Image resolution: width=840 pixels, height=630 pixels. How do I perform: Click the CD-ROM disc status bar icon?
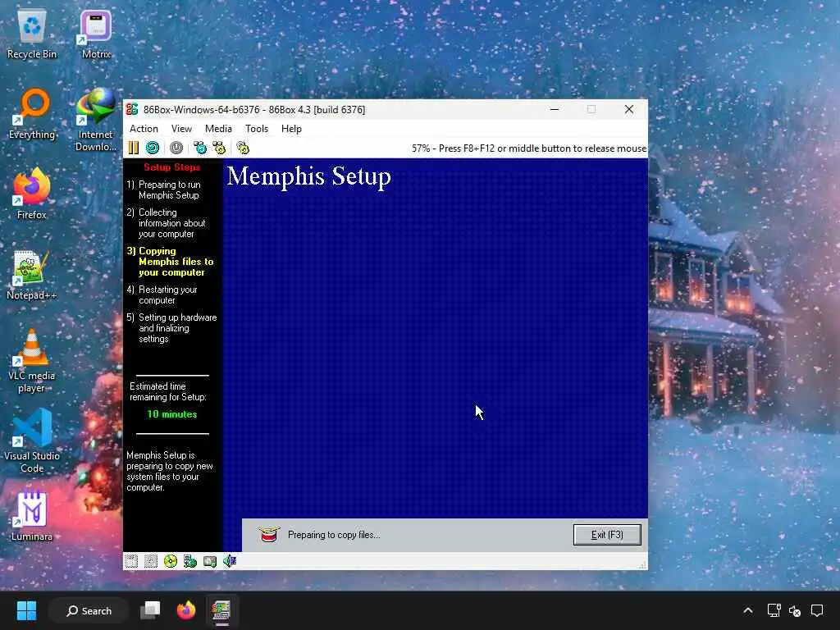[x=171, y=561]
